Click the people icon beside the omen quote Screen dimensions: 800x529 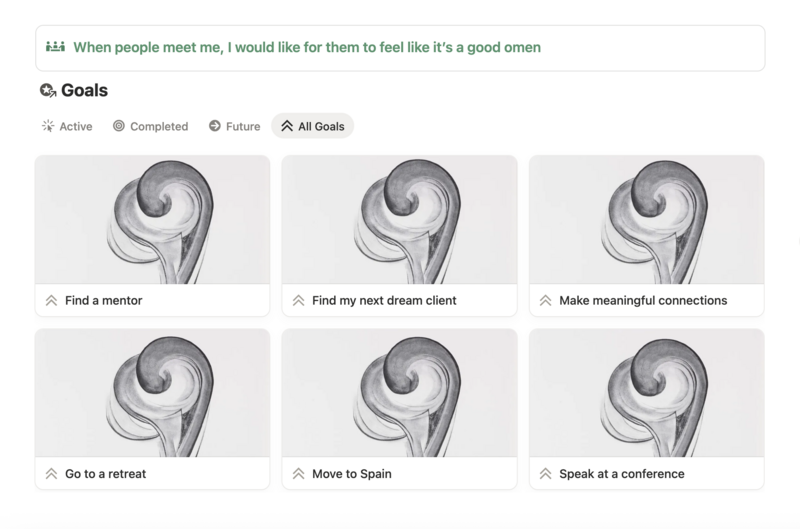(55, 47)
